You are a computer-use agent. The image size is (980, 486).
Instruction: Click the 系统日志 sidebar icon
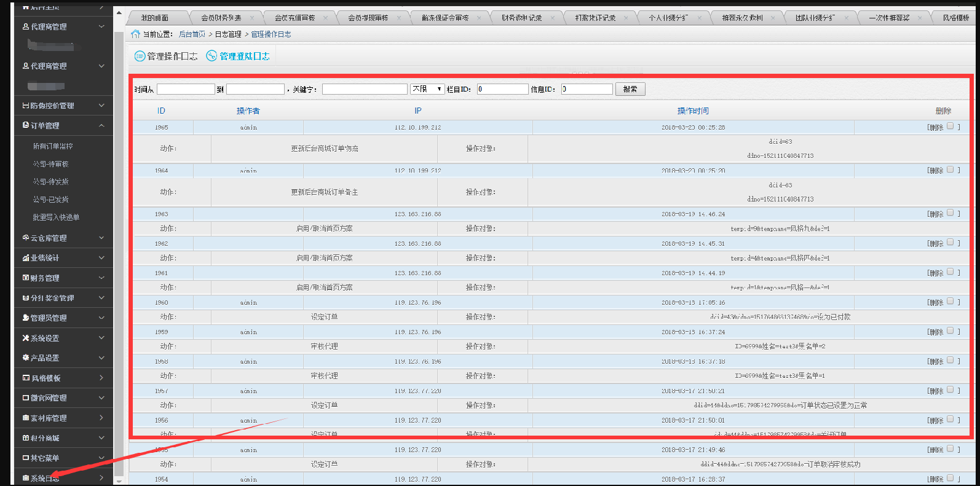(26, 478)
